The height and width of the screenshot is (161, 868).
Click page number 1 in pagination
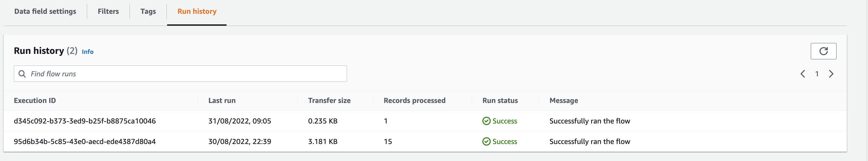tap(817, 74)
